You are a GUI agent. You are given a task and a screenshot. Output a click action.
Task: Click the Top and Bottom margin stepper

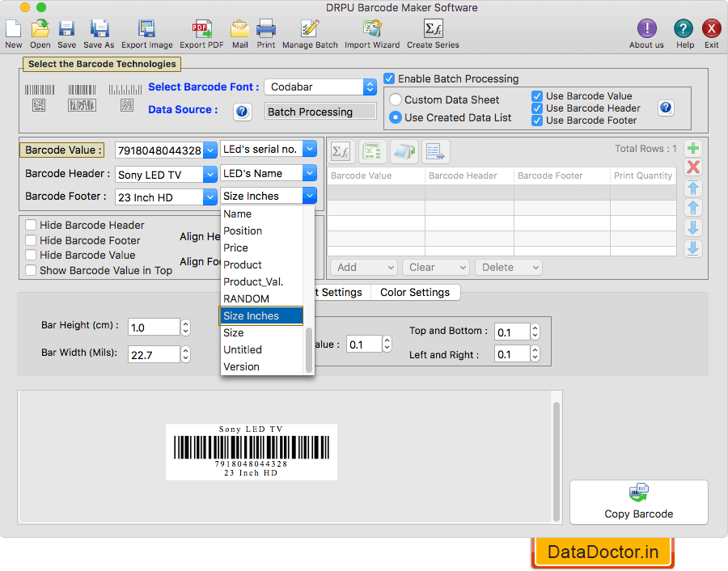535,332
